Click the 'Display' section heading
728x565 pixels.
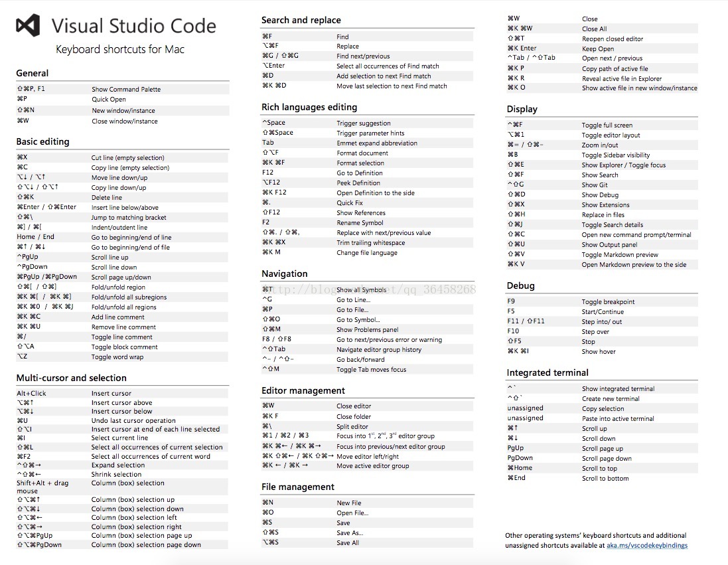[x=522, y=109]
